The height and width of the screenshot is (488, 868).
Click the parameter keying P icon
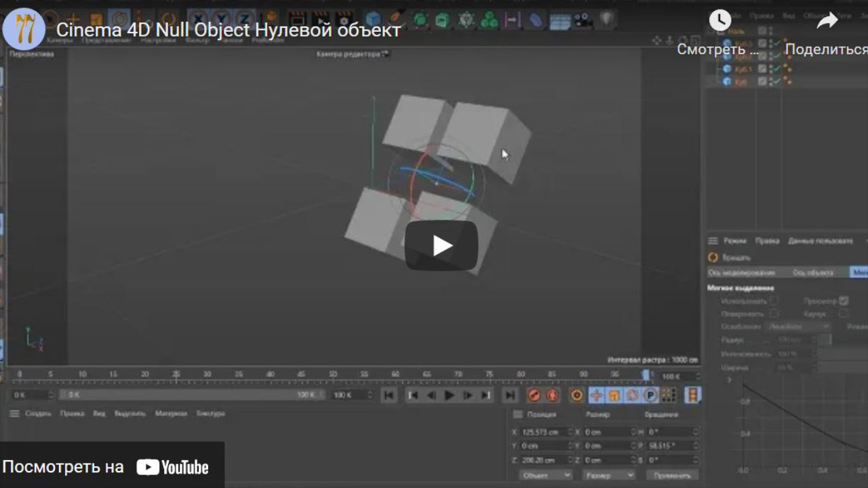click(652, 395)
